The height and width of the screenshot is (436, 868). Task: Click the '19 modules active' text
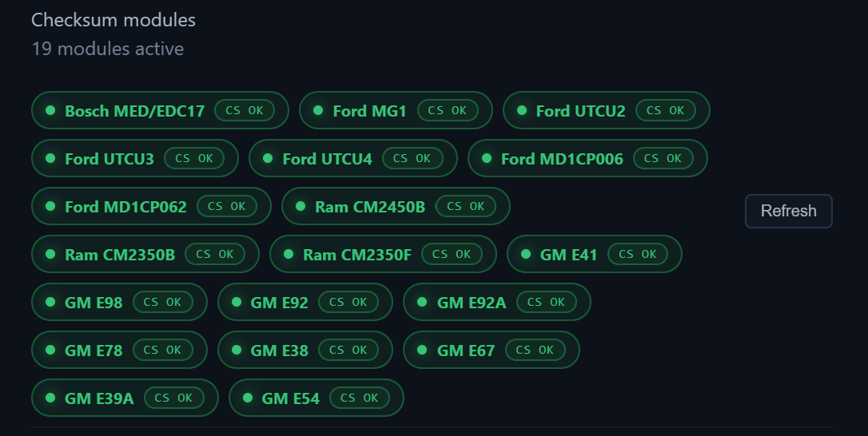(x=108, y=49)
